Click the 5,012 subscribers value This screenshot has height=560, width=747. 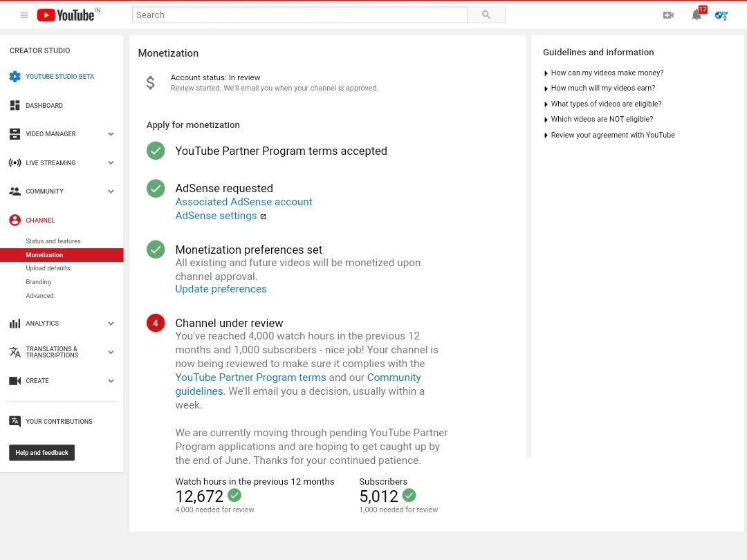(378, 496)
